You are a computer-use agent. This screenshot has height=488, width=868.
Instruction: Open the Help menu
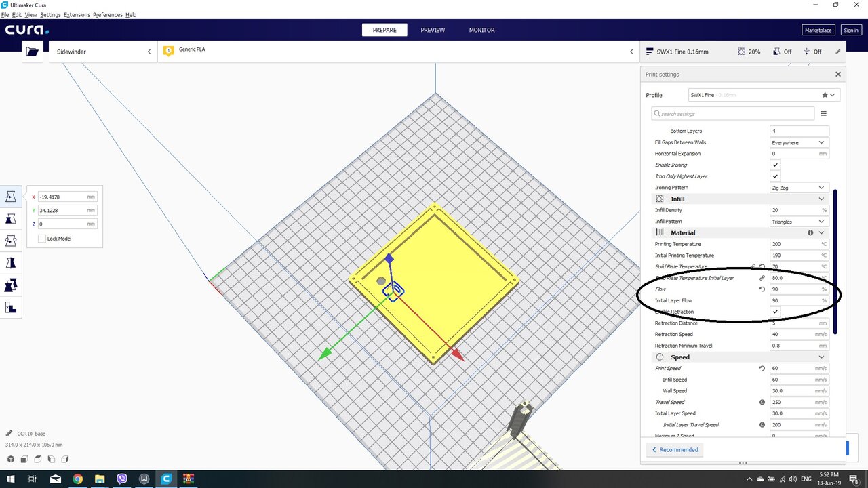coord(131,14)
